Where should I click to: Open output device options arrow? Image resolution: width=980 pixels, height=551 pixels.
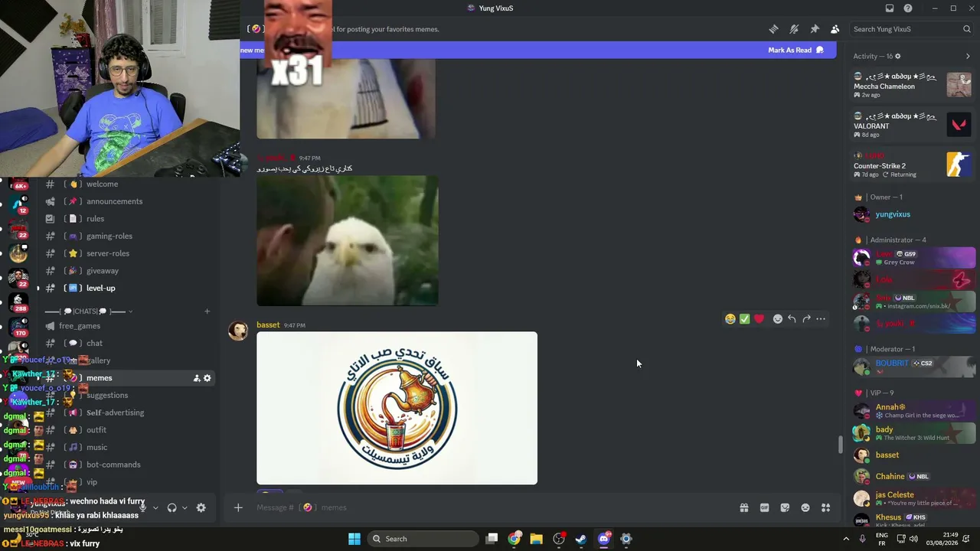coord(184,507)
